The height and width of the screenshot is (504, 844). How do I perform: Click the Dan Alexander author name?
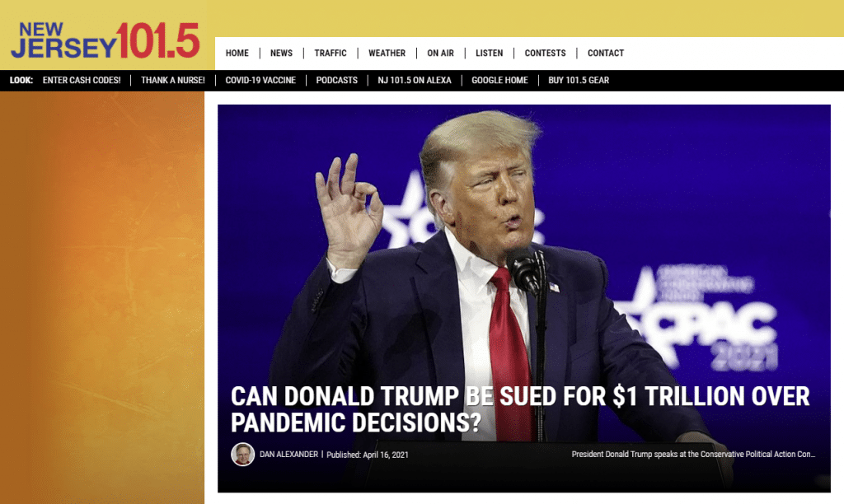(x=289, y=455)
